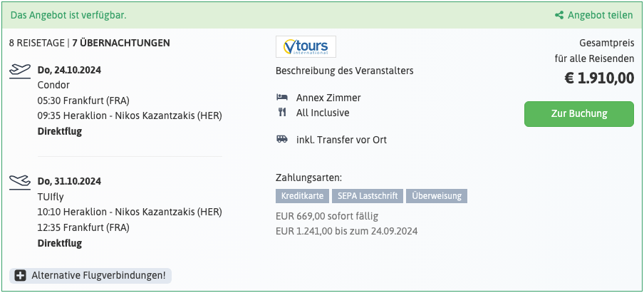The height and width of the screenshot is (293, 644).
Task: Open the Angebot teilen link
Action: click(594, 15)
